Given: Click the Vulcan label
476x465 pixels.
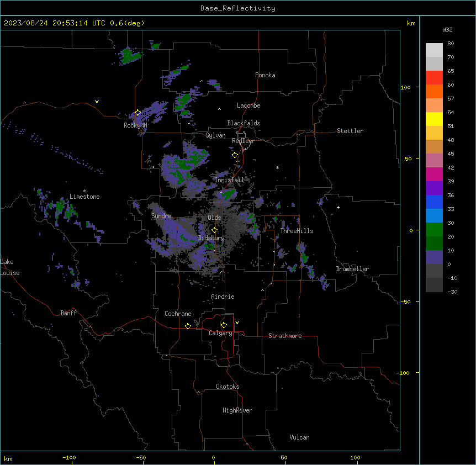Looking at the screenshot, I should click(x=299, y=437).
